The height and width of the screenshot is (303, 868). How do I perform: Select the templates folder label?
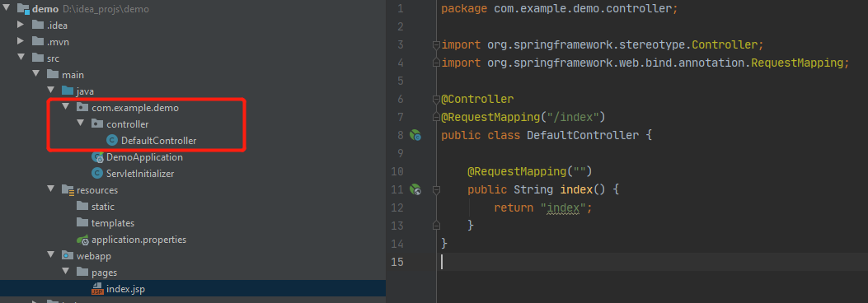[113, 223]
